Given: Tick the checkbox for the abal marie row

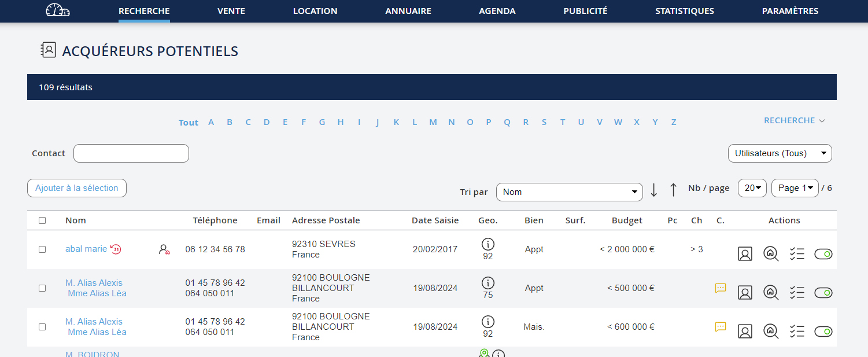Looking at the screenshot, I should [42, 249].
